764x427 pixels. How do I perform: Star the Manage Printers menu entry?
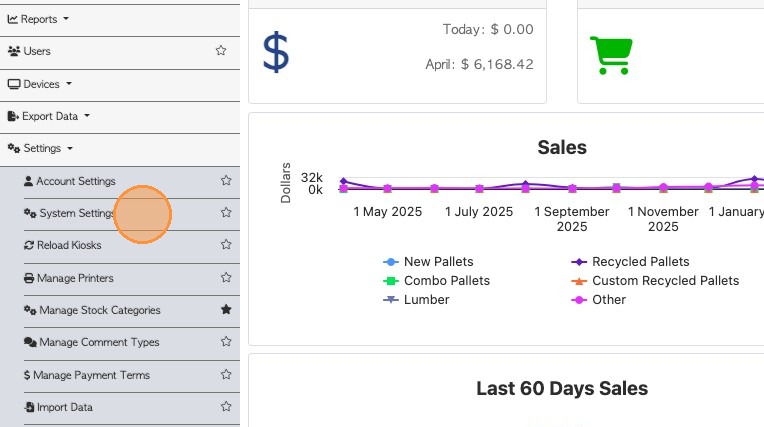pos(226,278)
